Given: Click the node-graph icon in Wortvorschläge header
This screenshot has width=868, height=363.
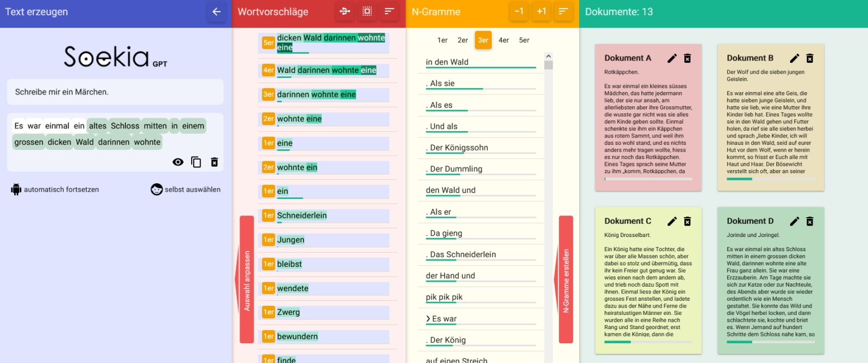Looking at the screenshot, I should (345, 12).
